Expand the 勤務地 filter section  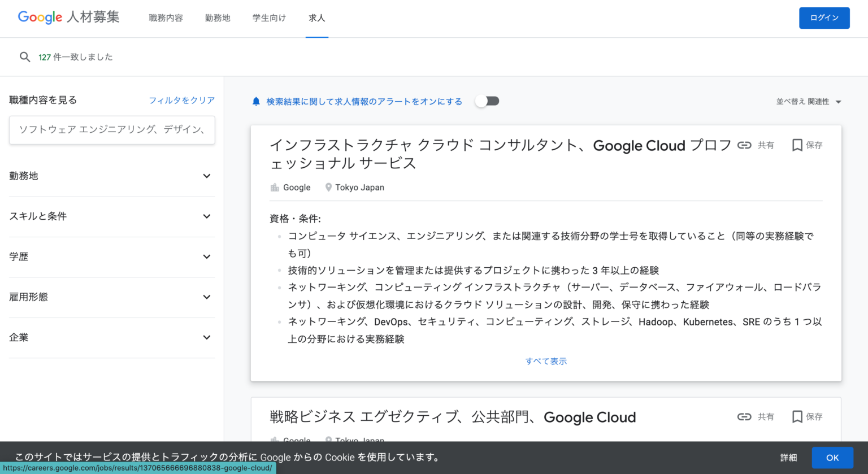[x=112, y=176]
